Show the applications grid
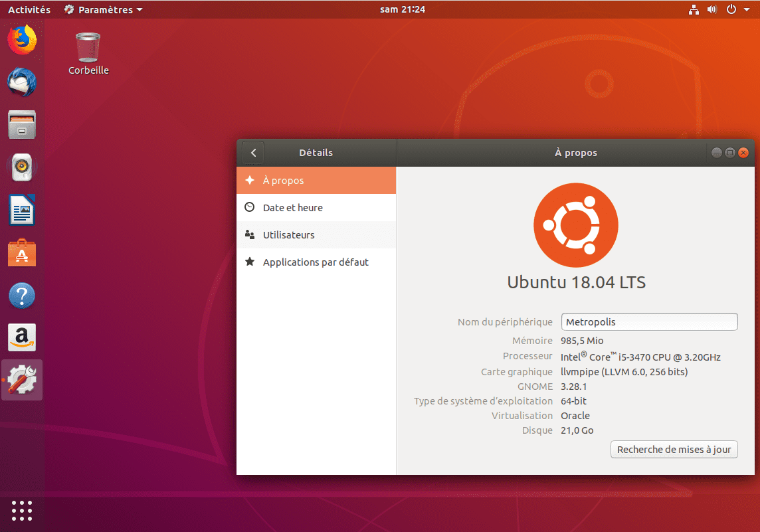This screenshot has height=532, width=760. pos(22,511)
